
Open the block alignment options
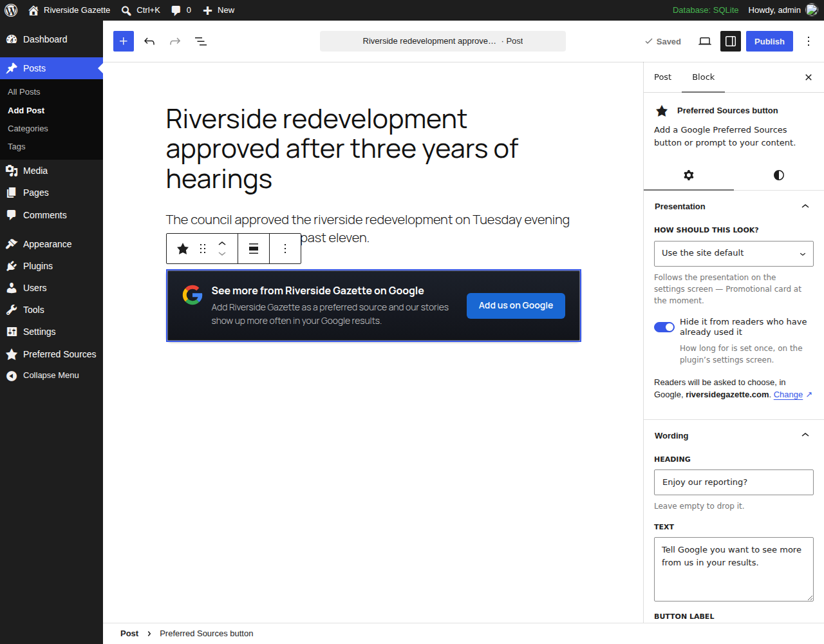(254, 249)
